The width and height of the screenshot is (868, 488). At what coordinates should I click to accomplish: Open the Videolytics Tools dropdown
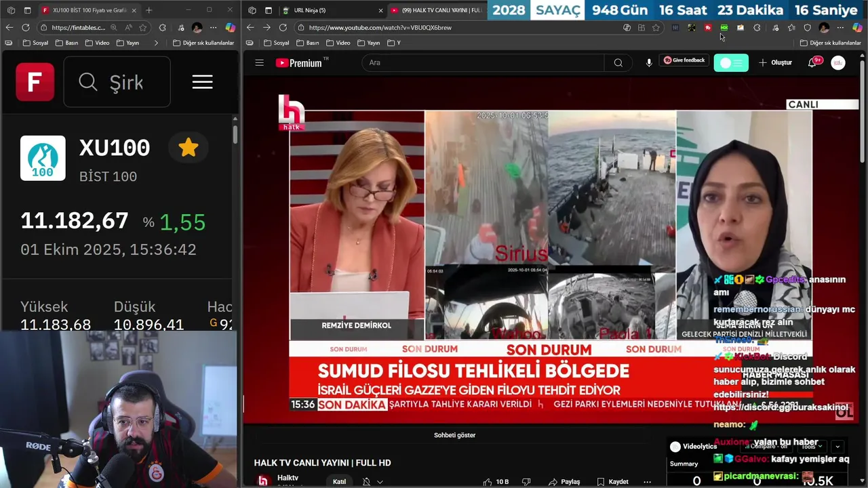[810, 447]
